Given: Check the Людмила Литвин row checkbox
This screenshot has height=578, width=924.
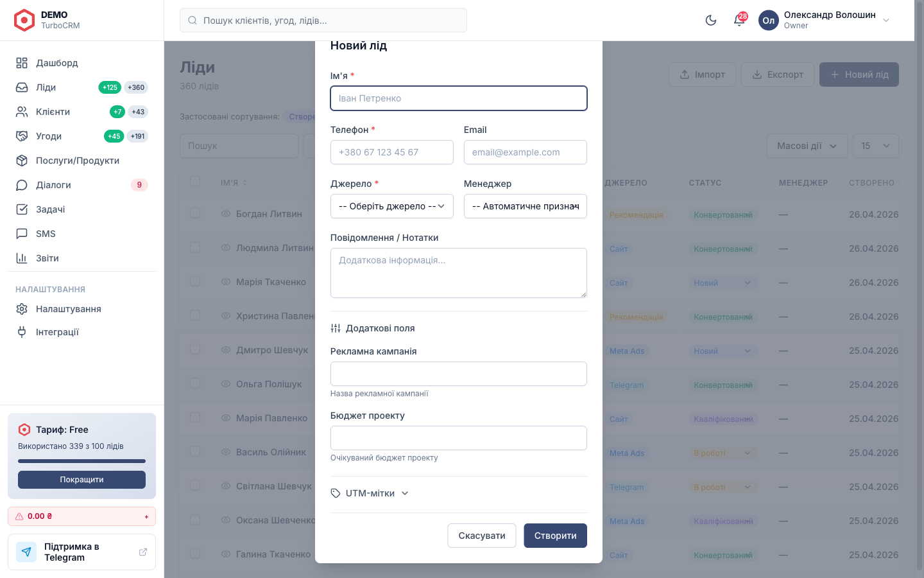Looking at the screenshot, I should (x=195, y=247).
